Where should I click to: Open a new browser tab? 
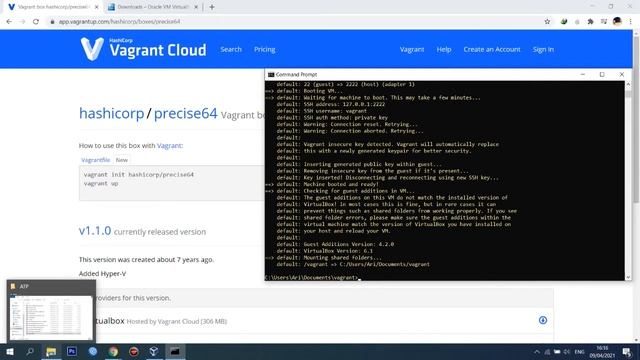(212, 7)
